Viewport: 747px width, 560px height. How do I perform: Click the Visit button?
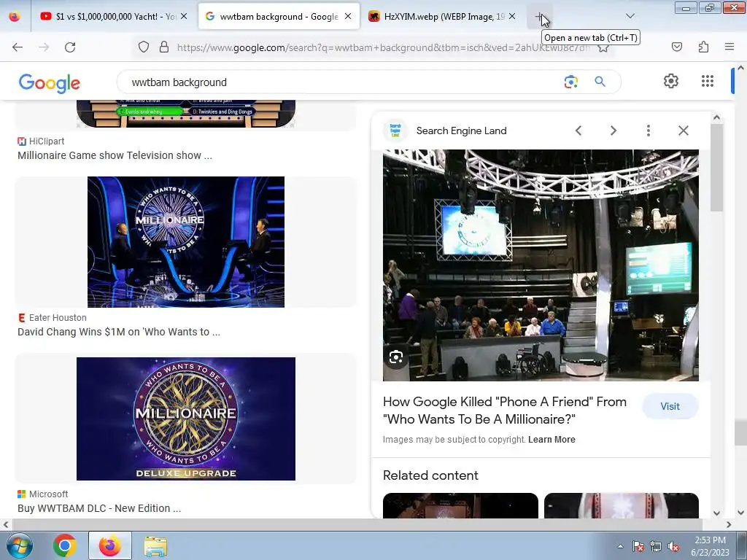pos(670,406)
